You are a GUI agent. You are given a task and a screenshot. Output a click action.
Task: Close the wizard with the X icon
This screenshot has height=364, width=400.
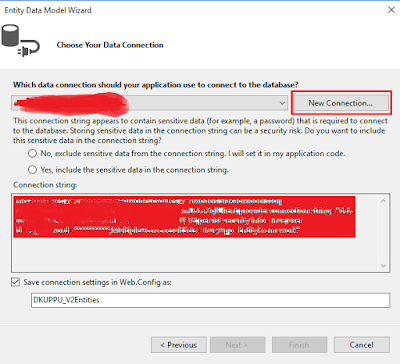click(x=391, y=10)
